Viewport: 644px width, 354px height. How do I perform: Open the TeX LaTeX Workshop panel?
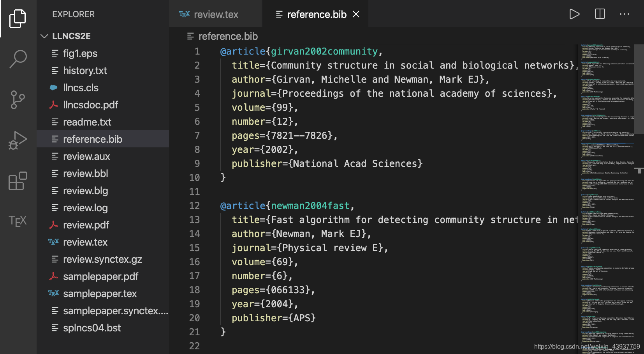18,221
